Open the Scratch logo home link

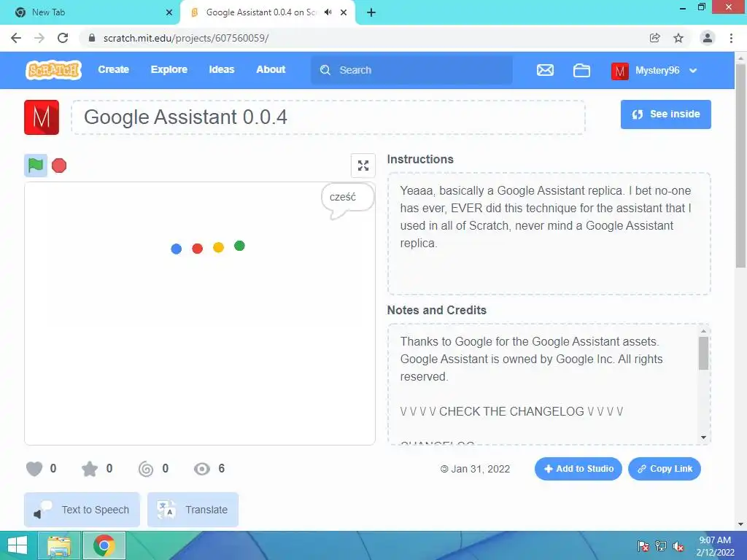53,70
